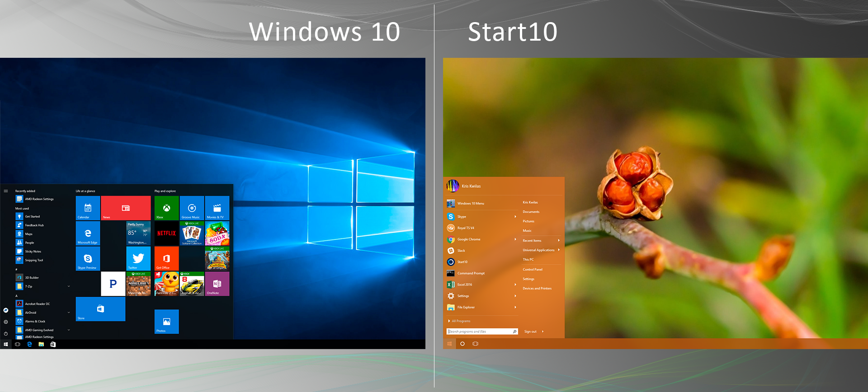Open the Age of Empires tile
The image size is (868, 392).
tap(217, 258)
